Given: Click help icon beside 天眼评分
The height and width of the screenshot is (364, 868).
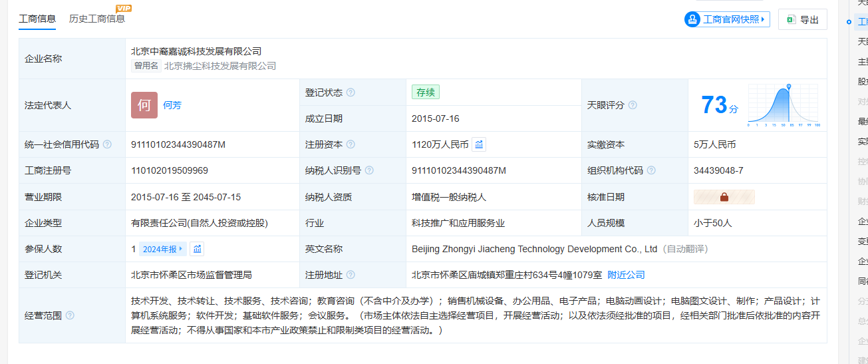Looking at the screenshot, I should coord(633,105).
